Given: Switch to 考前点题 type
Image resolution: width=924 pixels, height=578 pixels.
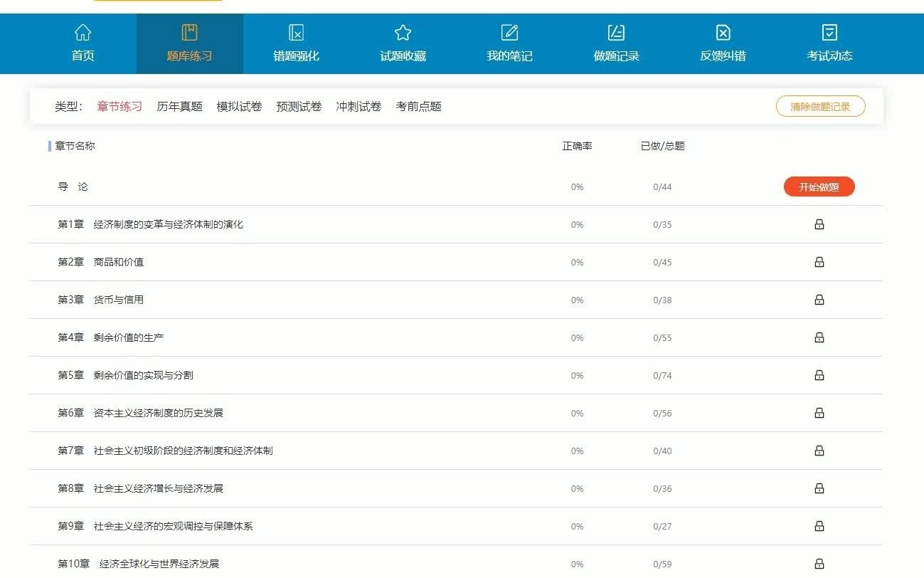Looking at the screenshot, I should 418,107.
